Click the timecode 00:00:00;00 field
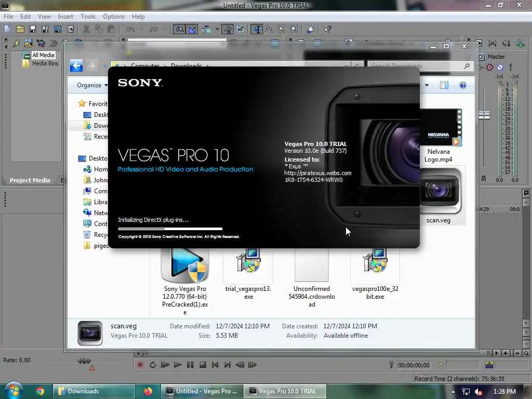Viewport: 532px width, 399px height. [414, 365]
